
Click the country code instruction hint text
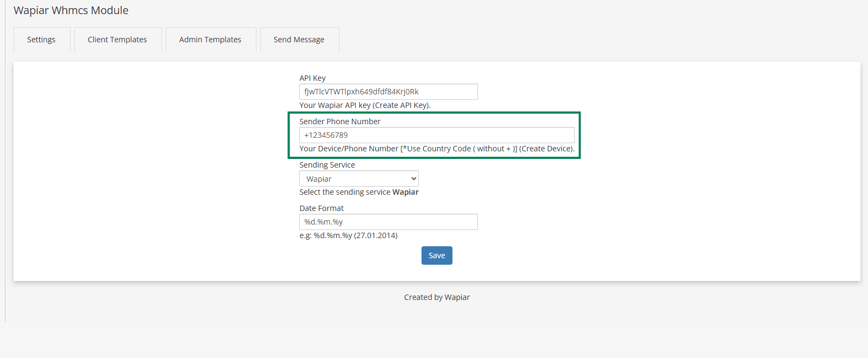(407, 149)
